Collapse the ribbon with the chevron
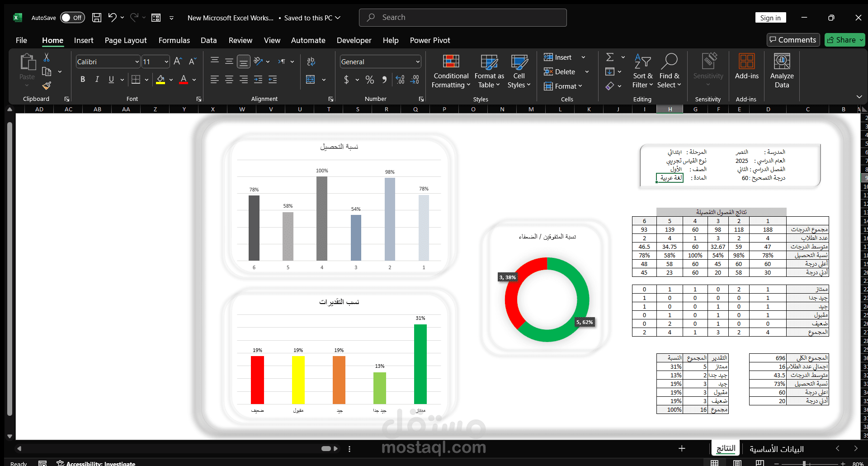Screen dimensions: 868x466 coord(859,97)
